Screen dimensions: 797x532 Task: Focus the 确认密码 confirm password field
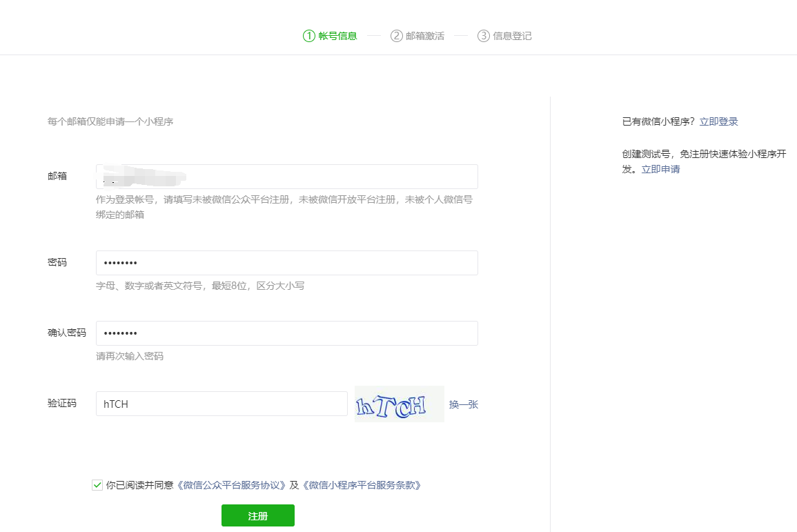click(x=286, y=333)
